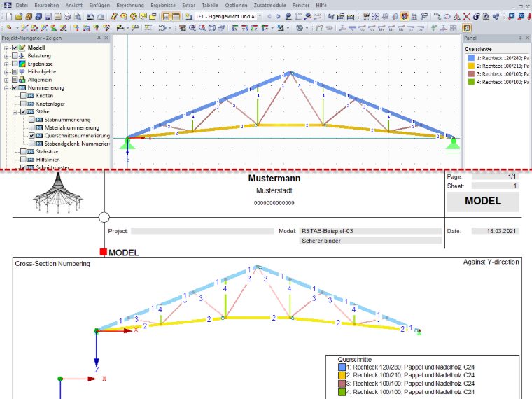Enable the Knotenlager checkbox
This screenshot has height=399, width=532.
[x=23, y=104]
